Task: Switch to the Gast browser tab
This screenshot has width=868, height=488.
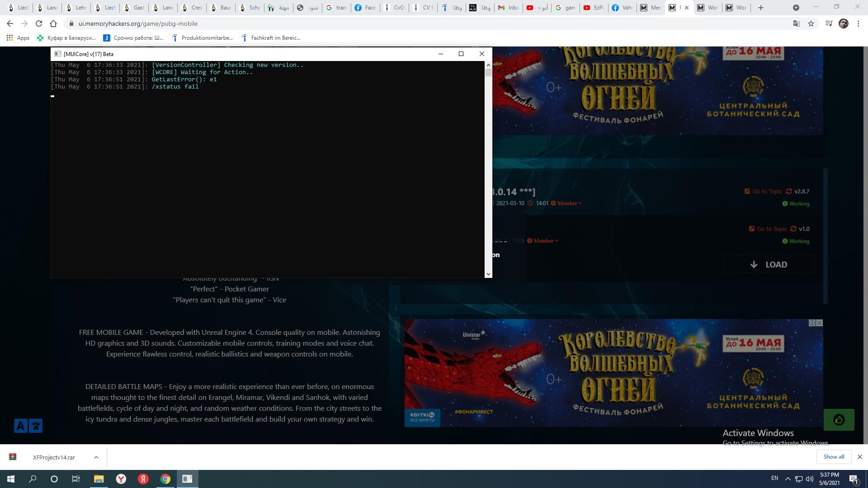Action: tap(134, 8)
